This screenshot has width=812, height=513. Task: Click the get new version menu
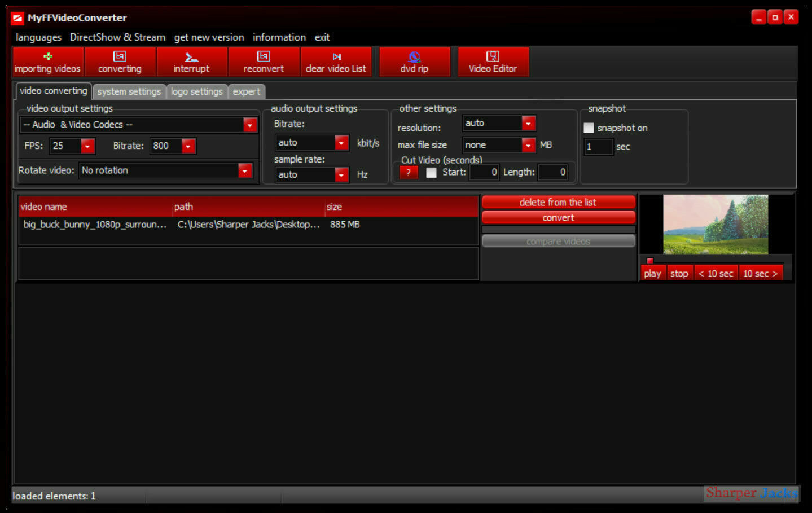[x=209, y=37]
